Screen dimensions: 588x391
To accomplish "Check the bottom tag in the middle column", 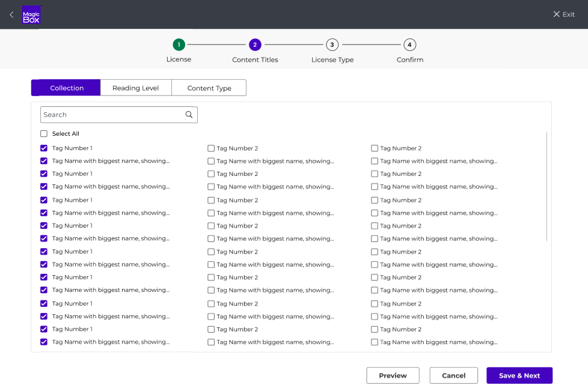I will (x=211, y=342).
